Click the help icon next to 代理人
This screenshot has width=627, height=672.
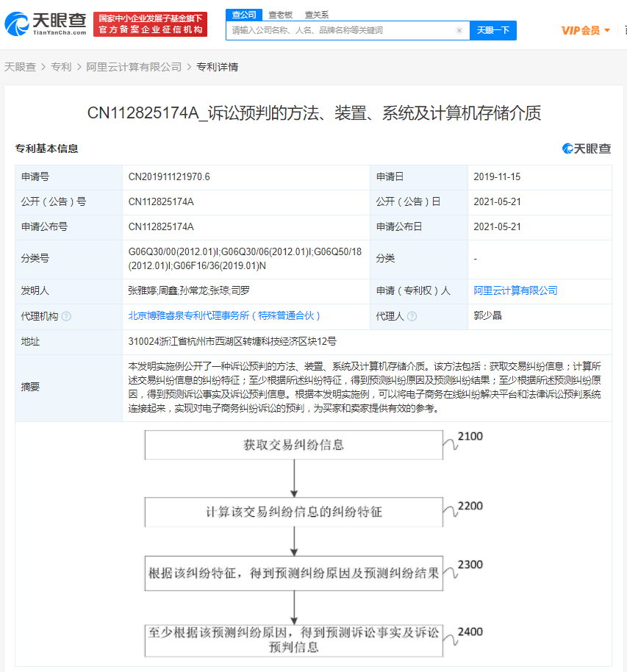[x=412, y=316]
